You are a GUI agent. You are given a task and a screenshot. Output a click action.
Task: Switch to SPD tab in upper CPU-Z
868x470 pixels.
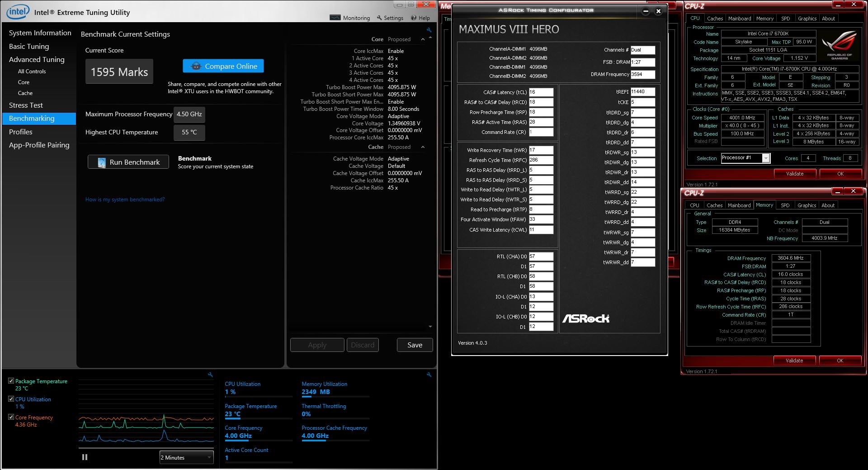[x=786, y=19]
